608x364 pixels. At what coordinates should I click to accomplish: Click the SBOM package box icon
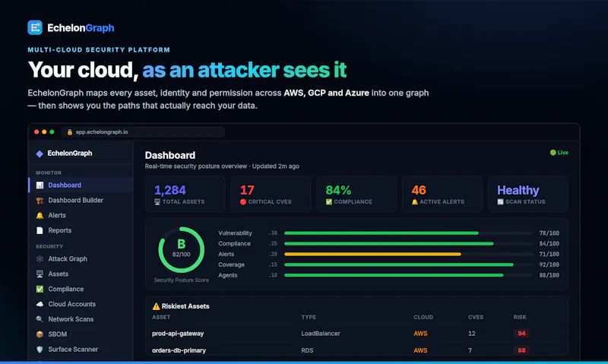[40, 334]
